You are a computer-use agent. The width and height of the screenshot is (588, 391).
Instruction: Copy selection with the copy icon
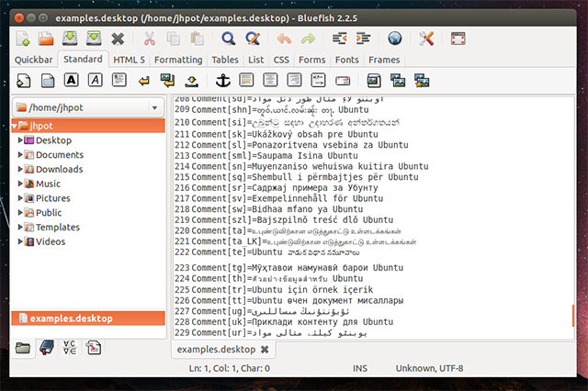[x=173, y=39]
